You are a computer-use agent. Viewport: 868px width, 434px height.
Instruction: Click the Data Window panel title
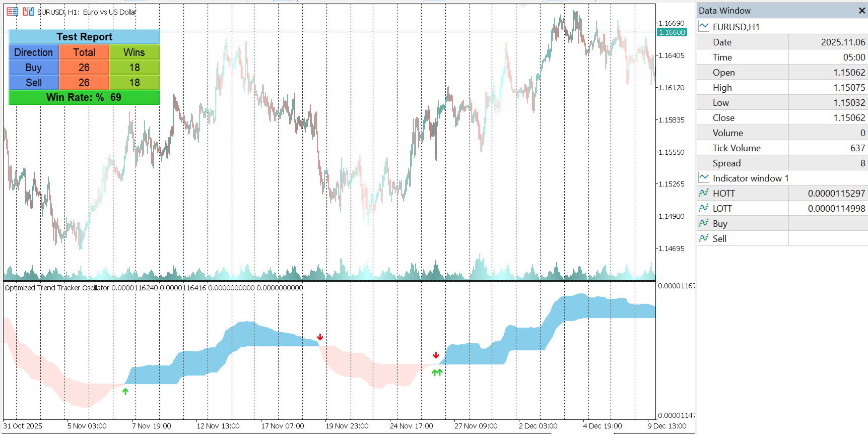pos(724,11)
